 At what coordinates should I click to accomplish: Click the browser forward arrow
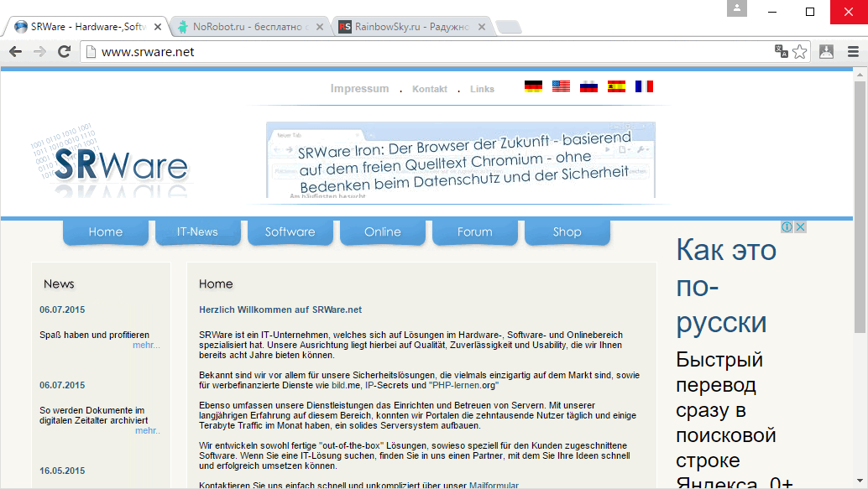click(x=39, y=51)
